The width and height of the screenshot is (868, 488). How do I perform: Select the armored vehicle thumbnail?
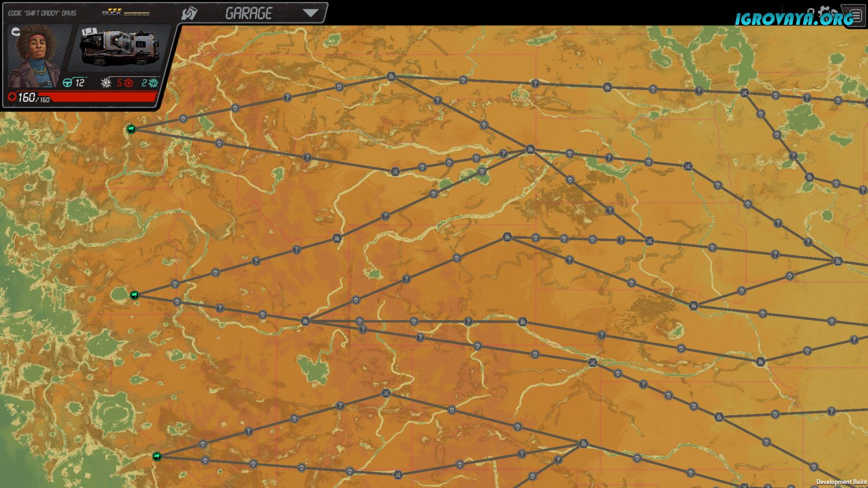[x=120, y=47]
